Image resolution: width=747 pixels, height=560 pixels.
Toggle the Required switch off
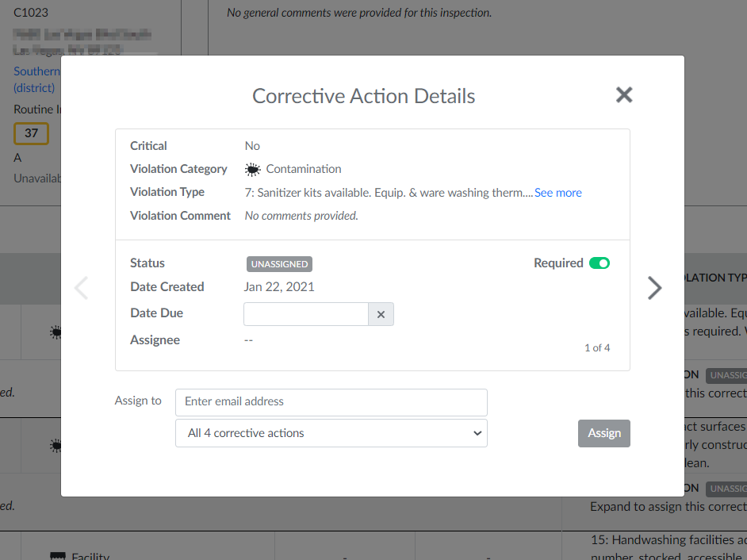point(599,263)
